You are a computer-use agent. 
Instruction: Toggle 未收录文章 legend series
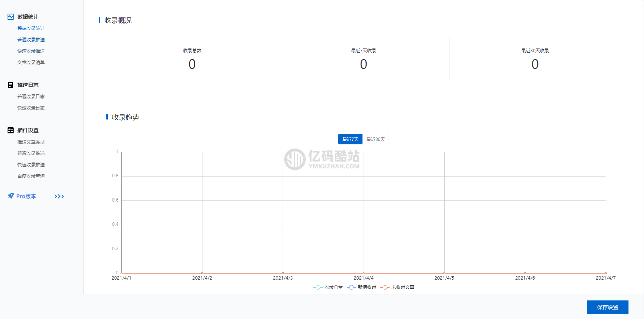397,287
